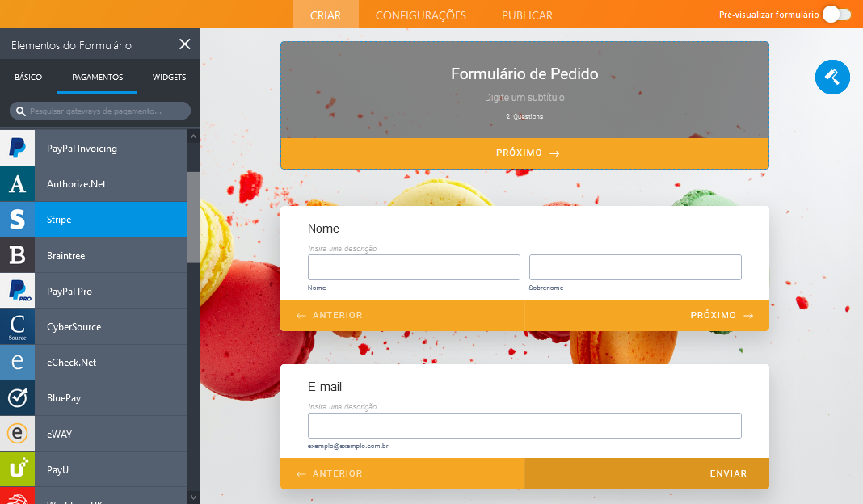Select the PayU payment icon

click(17, 469)
